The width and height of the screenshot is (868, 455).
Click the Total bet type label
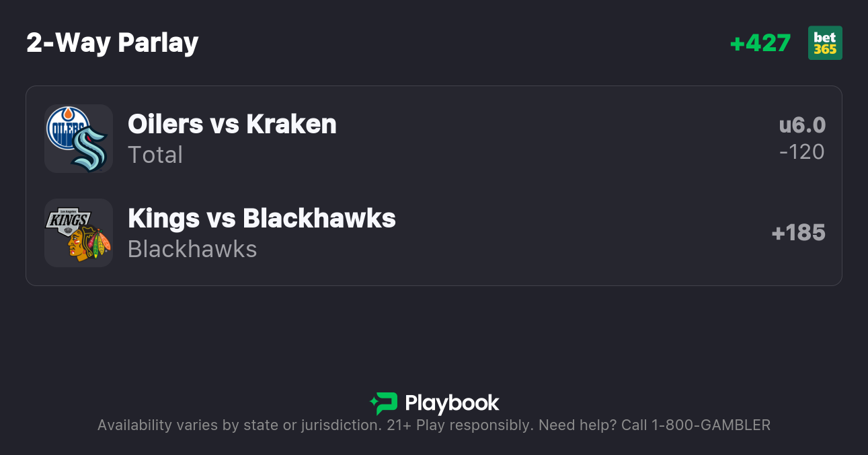click(155, 155)
